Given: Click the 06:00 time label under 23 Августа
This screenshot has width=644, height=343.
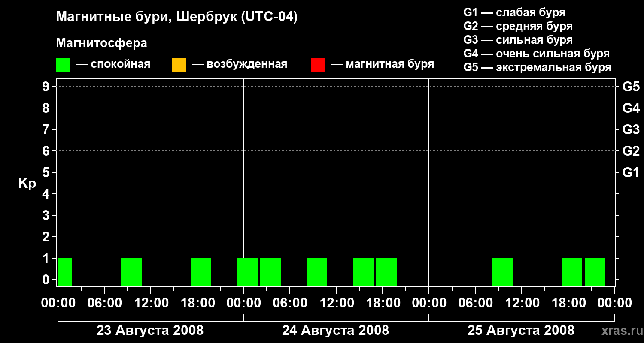Looking at the screenshot, I should [104, 303].
